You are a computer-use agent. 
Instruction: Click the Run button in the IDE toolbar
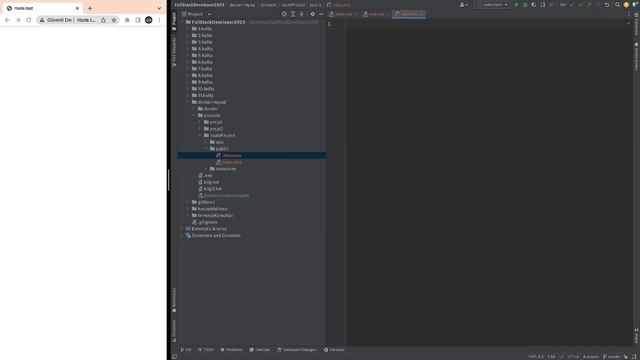[x=516, y=5]
